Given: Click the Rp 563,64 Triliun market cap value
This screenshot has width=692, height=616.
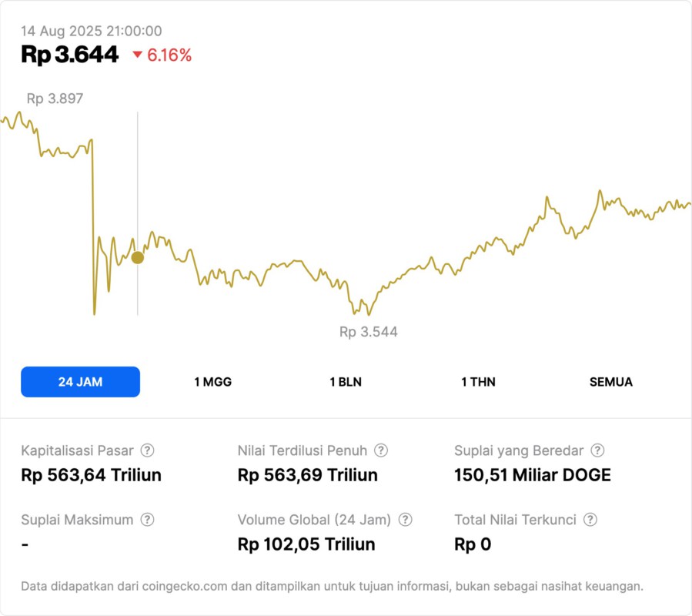Looking at the screenshot, I should 91,475.
